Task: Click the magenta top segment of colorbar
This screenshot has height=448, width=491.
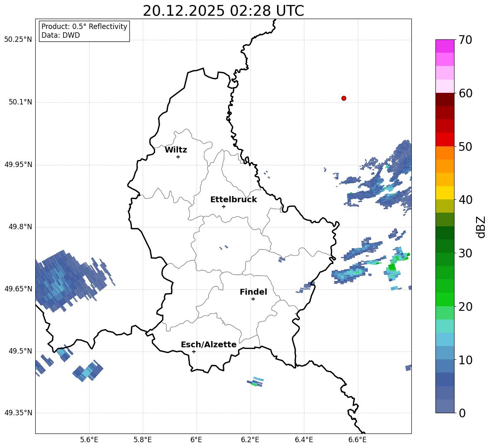Action: pyautogui.click(x=445, y=46)
